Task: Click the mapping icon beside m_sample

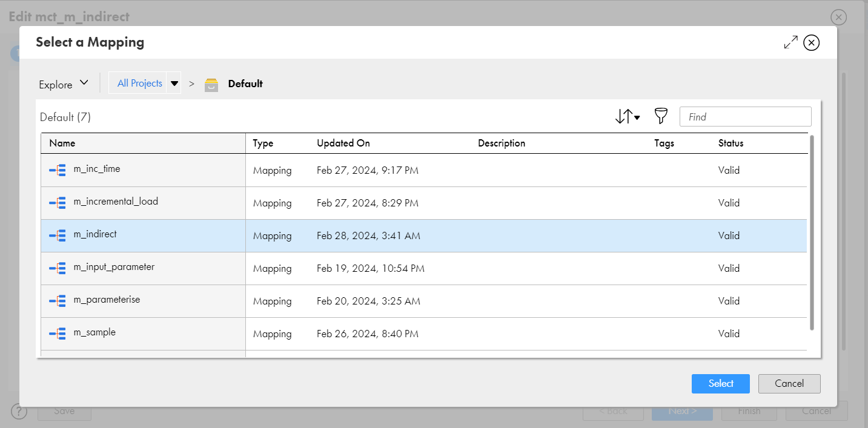Action: [x=58, y=334]
